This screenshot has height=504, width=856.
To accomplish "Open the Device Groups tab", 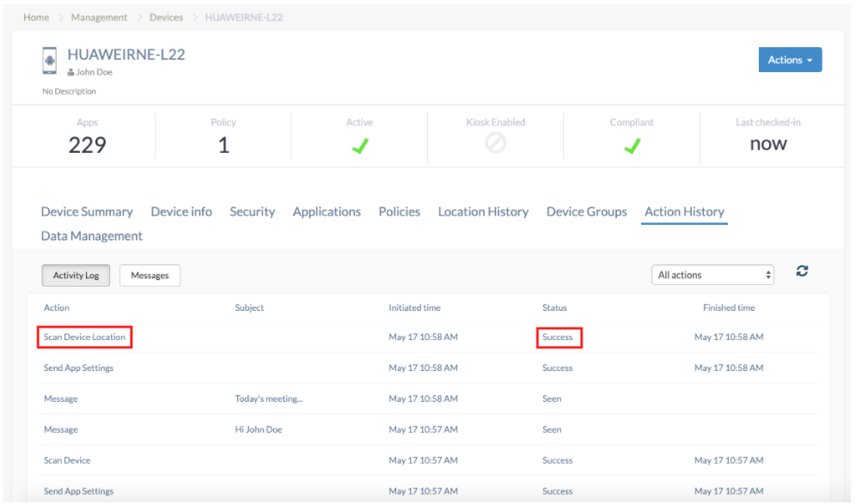I will [586, 212].
